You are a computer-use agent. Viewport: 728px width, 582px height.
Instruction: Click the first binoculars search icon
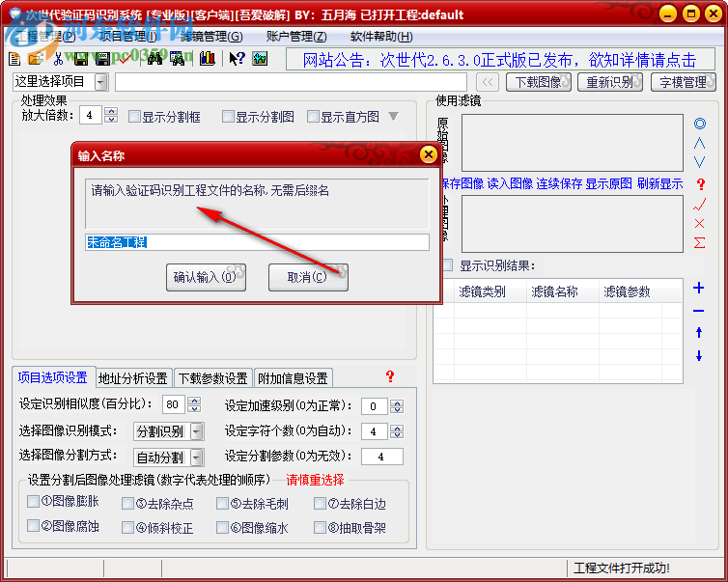tap(154, 59)
